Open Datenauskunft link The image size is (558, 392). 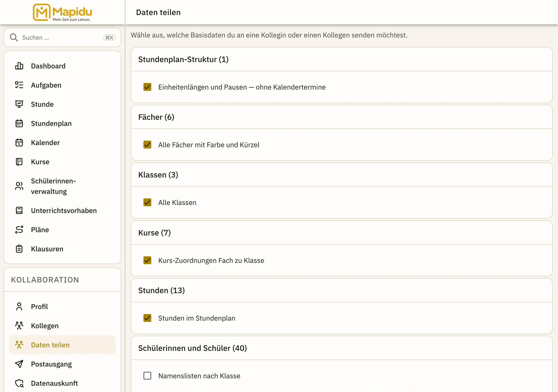click(62, 383)
